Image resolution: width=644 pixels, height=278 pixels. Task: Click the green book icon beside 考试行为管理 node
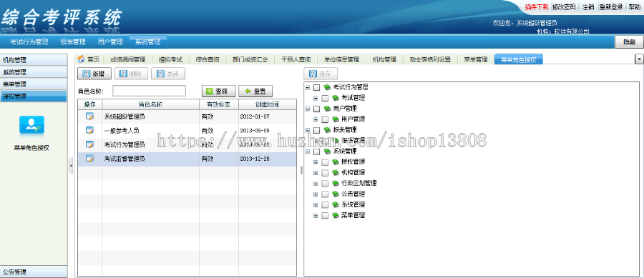tap(327, 87)
